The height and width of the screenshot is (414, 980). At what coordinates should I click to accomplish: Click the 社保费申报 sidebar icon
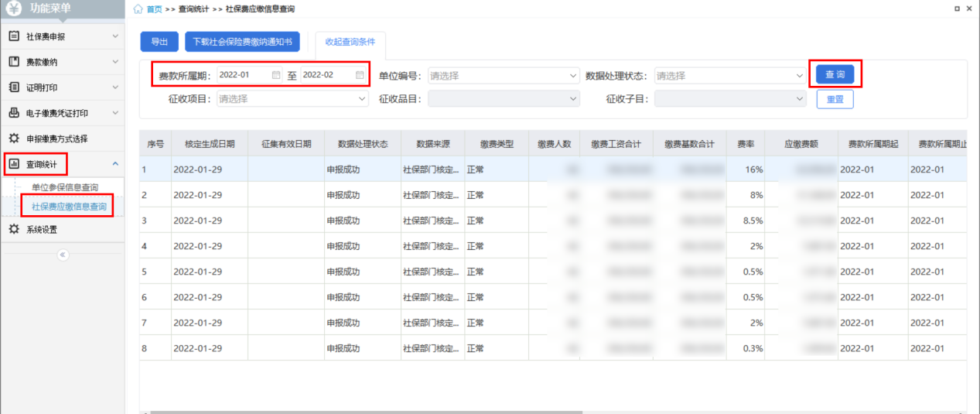[x=14, y=36]
